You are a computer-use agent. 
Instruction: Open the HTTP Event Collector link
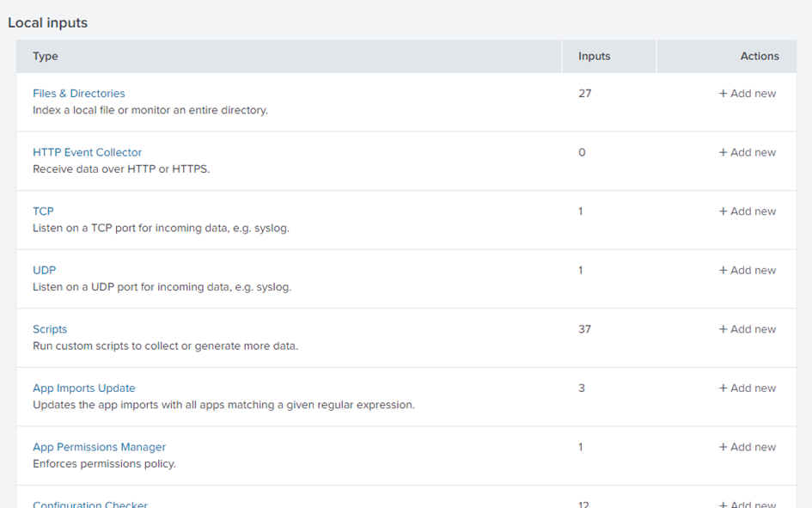tap(88, 153)
